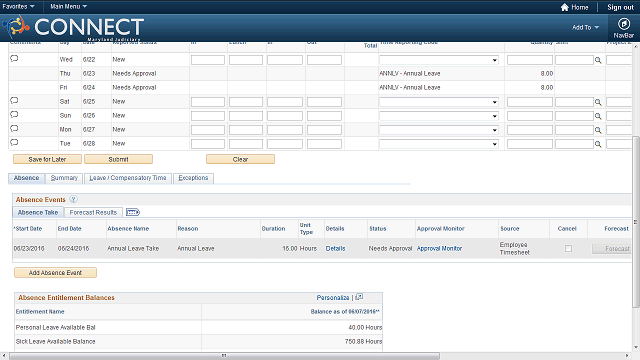This screenshot has width=640, height=360.
Task: Click field beside magnifier in Wed 6/22 row
Action: click(x=574, y=60)
